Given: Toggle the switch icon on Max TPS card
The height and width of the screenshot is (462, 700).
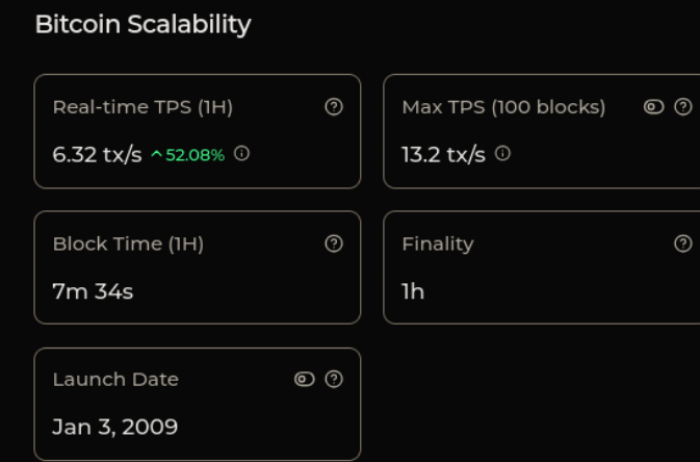Looking at the screenshot, I should click(654, 107).
